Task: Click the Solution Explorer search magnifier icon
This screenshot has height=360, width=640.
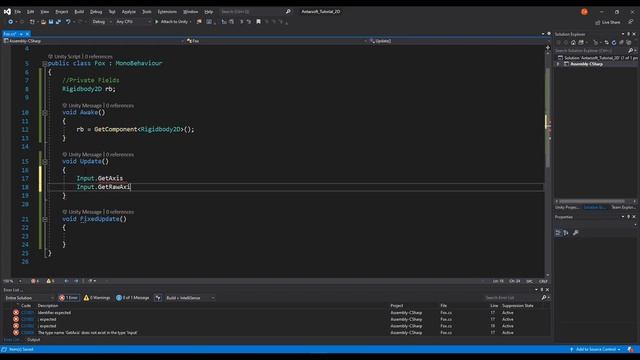Action: pos(630,51)
